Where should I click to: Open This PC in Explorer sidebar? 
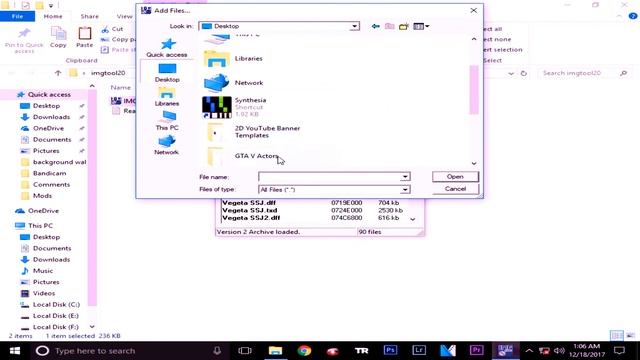[x=40, y=226]
